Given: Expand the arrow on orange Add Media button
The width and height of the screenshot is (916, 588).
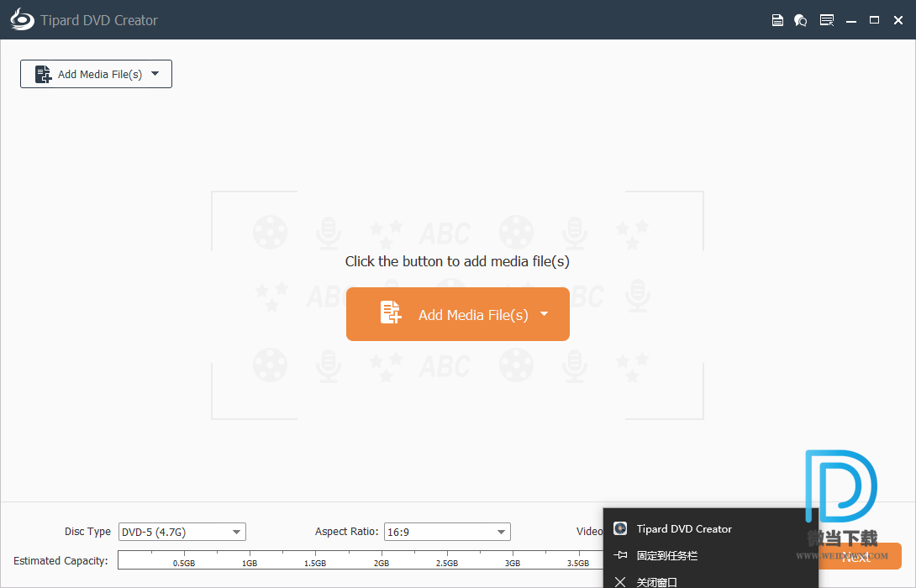Looking at the screenshot, I should [x=544, y=314].
